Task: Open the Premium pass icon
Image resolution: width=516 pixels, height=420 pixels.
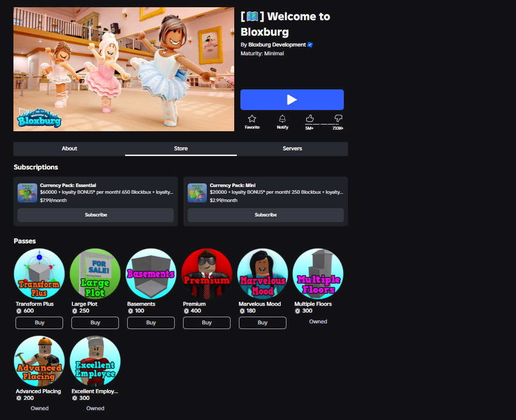Action: coord(207,274)
